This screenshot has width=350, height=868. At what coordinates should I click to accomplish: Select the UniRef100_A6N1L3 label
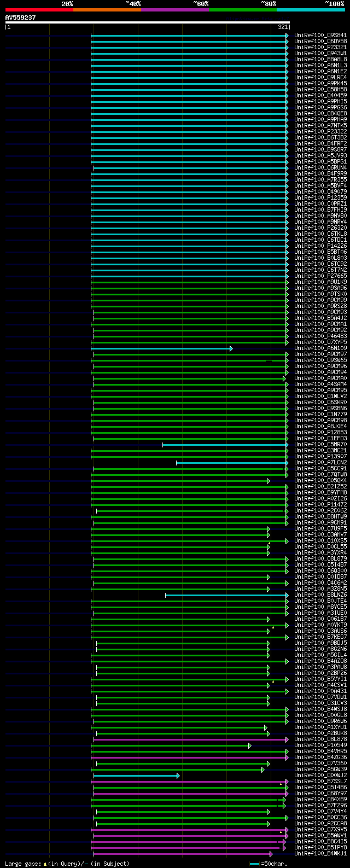tap(320, 66)
